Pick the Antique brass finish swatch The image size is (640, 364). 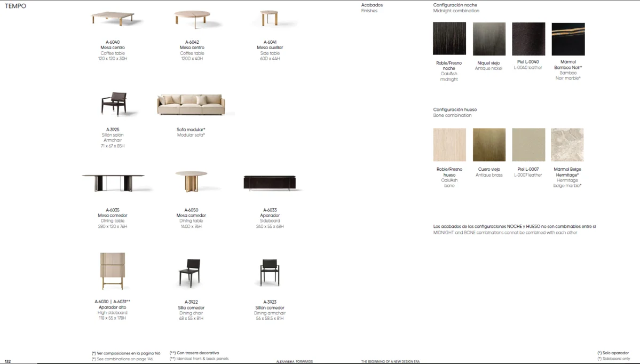tap(489, 145)
